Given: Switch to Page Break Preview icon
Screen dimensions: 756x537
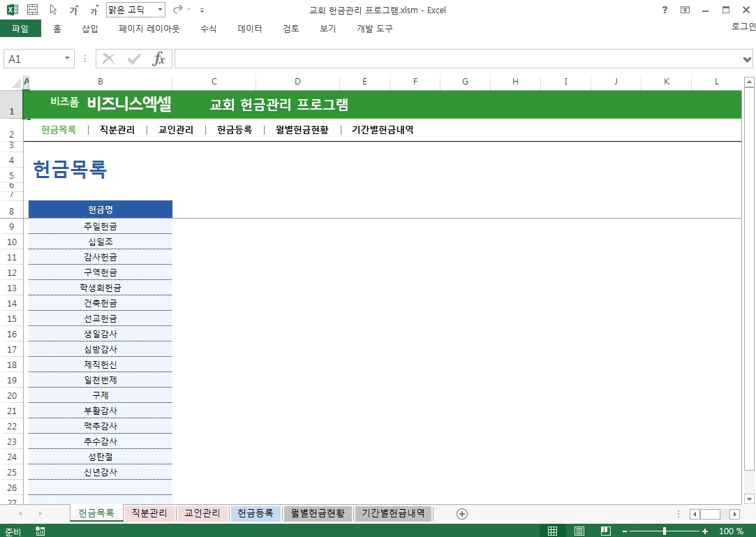Looking at the screenshot, I should coord(606,531).
